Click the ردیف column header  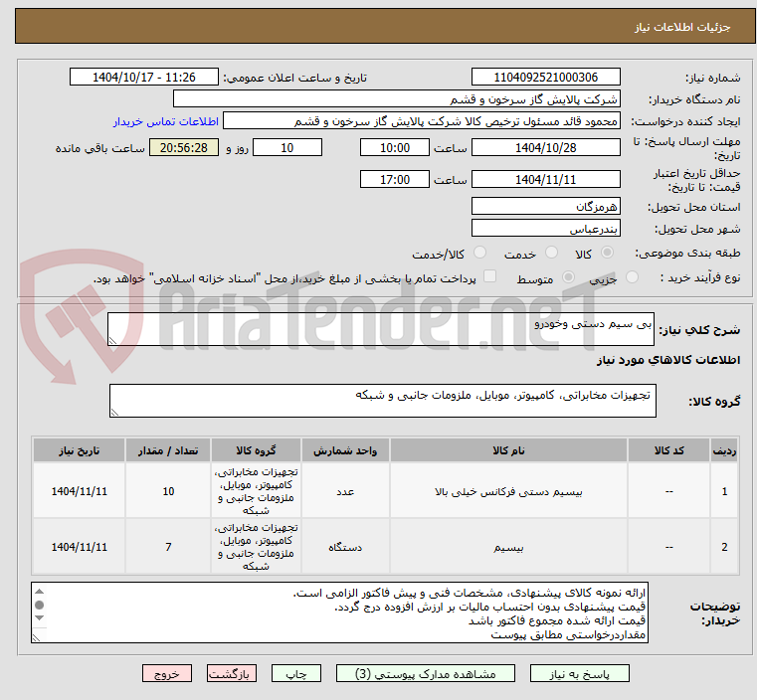[x=724, y=450]
